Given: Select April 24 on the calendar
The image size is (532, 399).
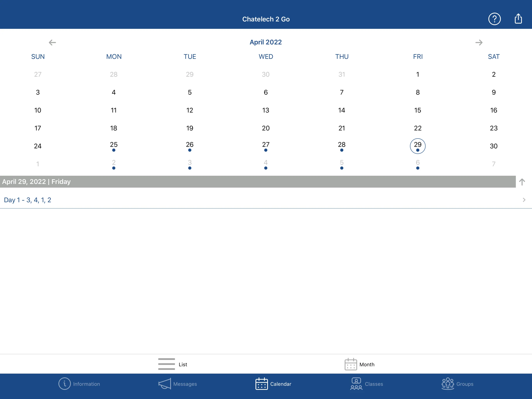Looking at the screenshot, I should click(38, 146).
